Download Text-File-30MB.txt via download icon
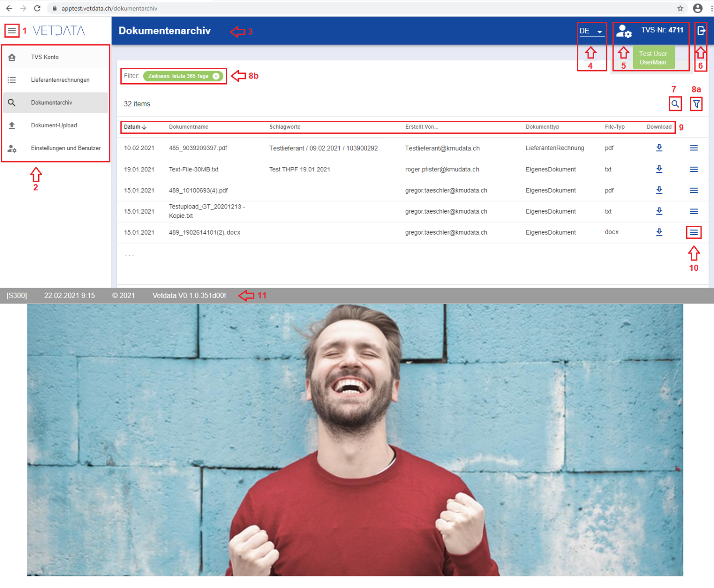This screenshot has width=714, height=588. (x=659, y=169)
